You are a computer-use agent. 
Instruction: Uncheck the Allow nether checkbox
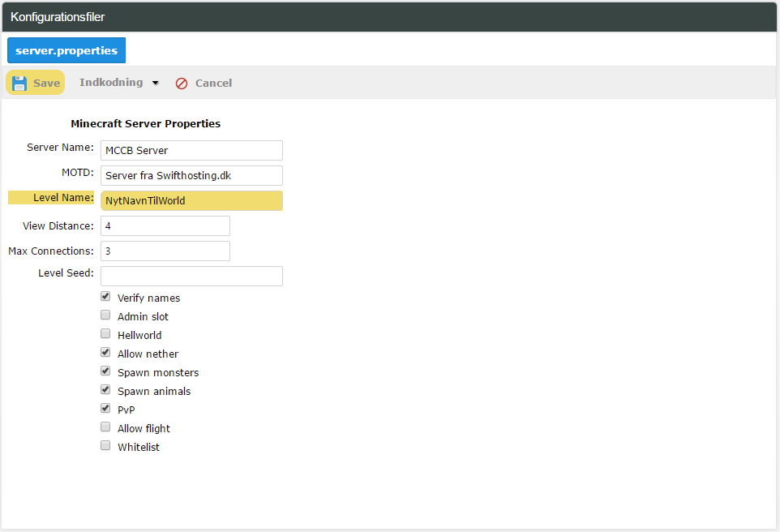[x=105, y=352]
